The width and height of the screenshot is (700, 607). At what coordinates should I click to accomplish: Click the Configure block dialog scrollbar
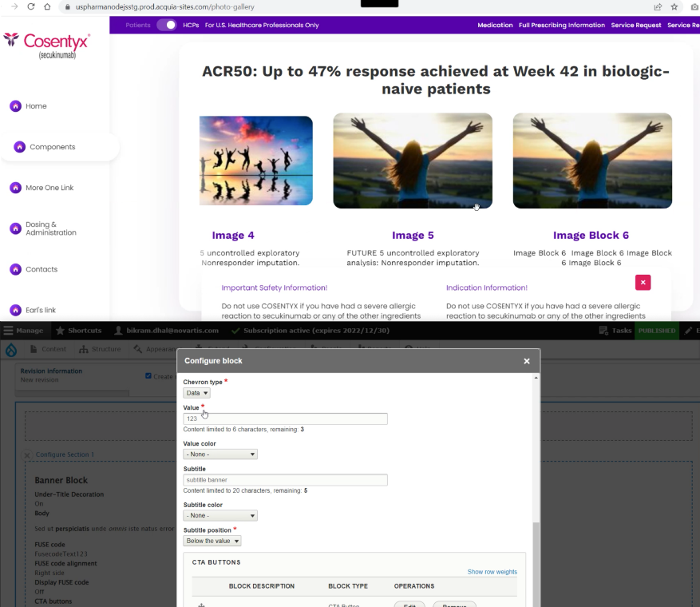(536, 563)
